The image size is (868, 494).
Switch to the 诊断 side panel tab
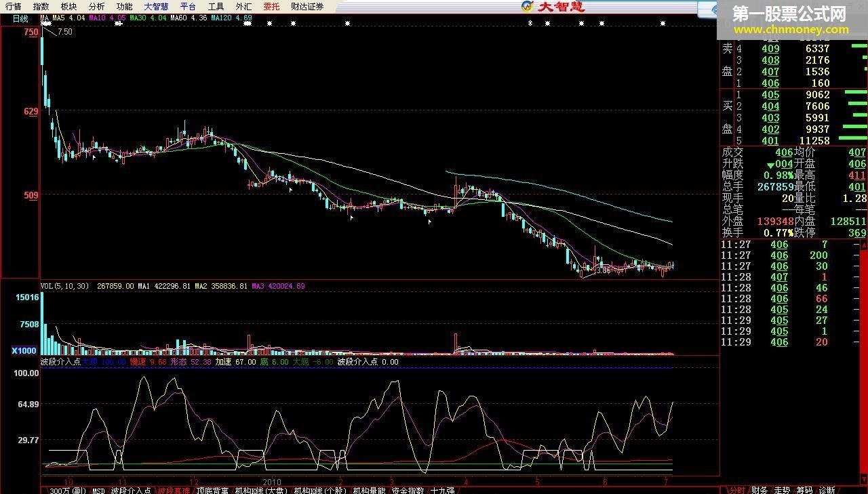(x=827, y=490)
